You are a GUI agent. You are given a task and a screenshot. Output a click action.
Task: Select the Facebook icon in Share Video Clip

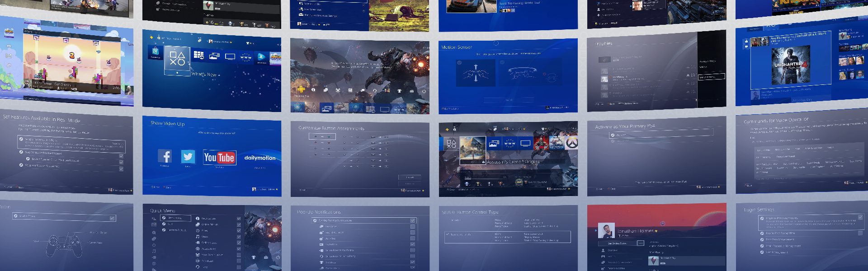pyautogui.click(x=165, y=156)
